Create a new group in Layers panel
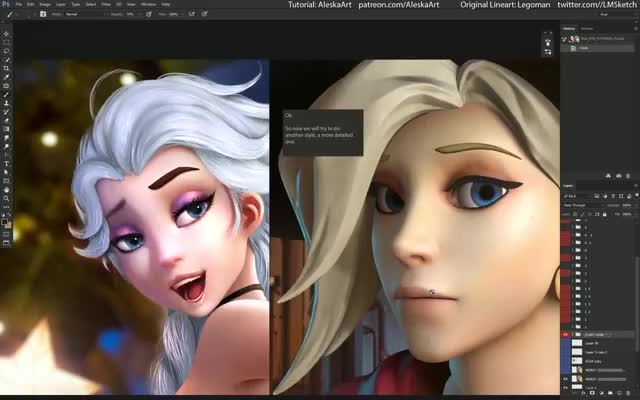 [610, 393]
